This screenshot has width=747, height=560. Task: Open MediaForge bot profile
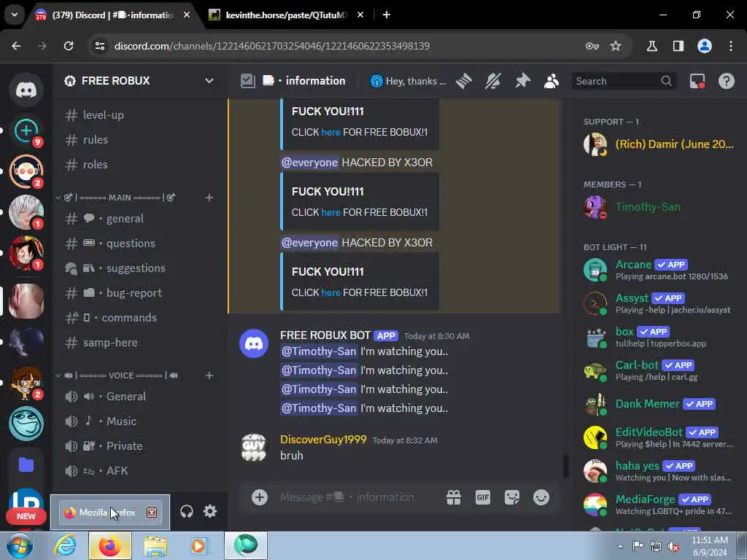coord(659,505)
